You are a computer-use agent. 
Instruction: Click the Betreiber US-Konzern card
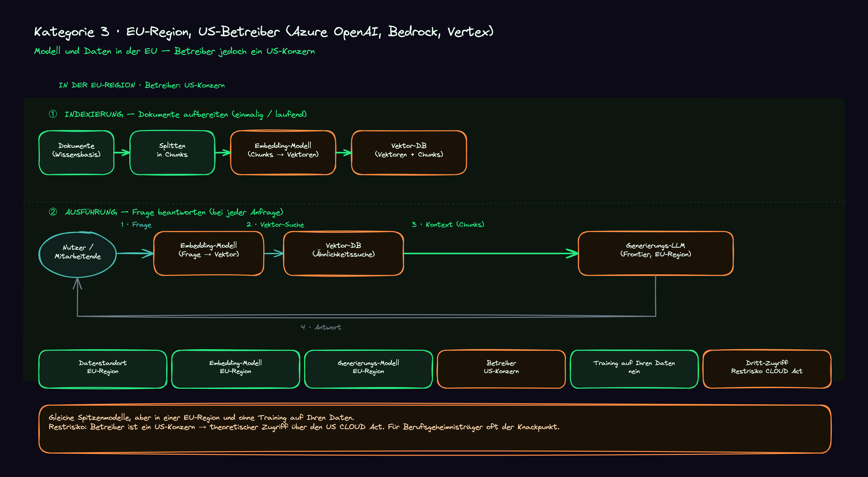pos(501,369)
